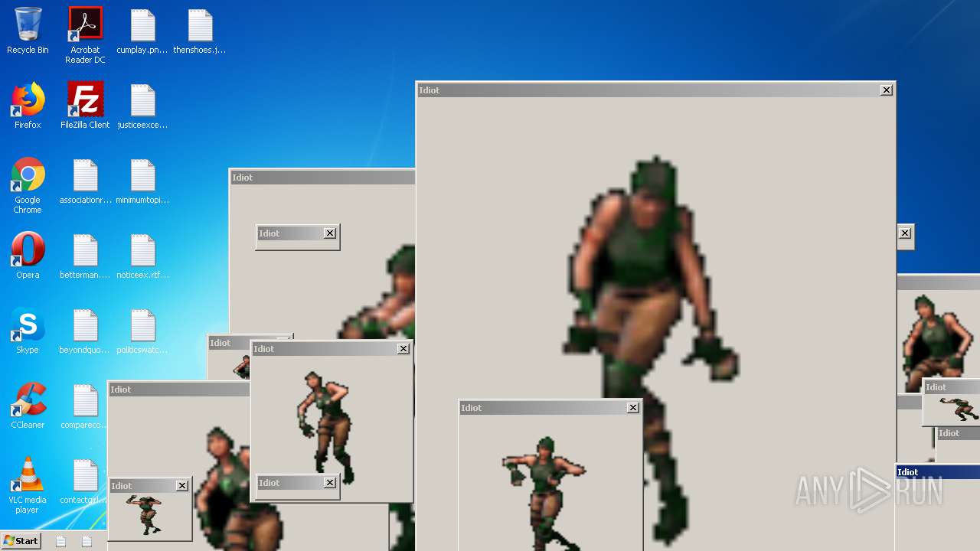Select the betterman... file icon
Screen dimensions: 980x551
coord(85,256)
